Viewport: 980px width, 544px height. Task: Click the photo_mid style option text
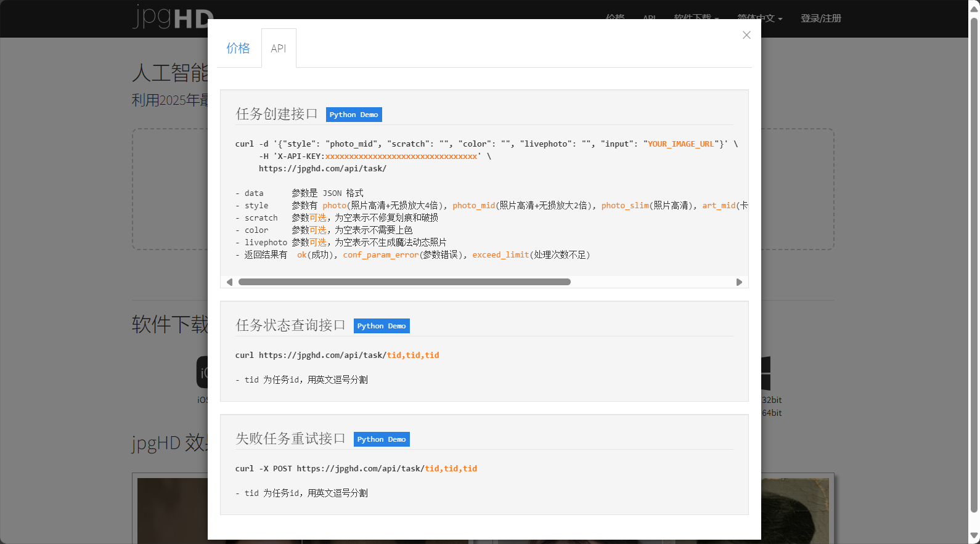(474, 206)
